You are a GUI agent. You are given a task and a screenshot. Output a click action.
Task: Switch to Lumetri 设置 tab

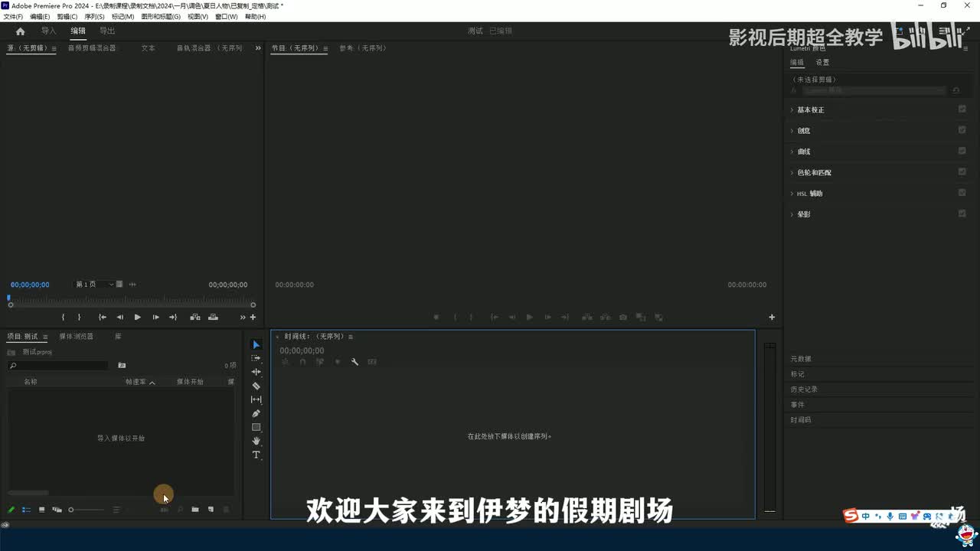click(x=822, y=63)
